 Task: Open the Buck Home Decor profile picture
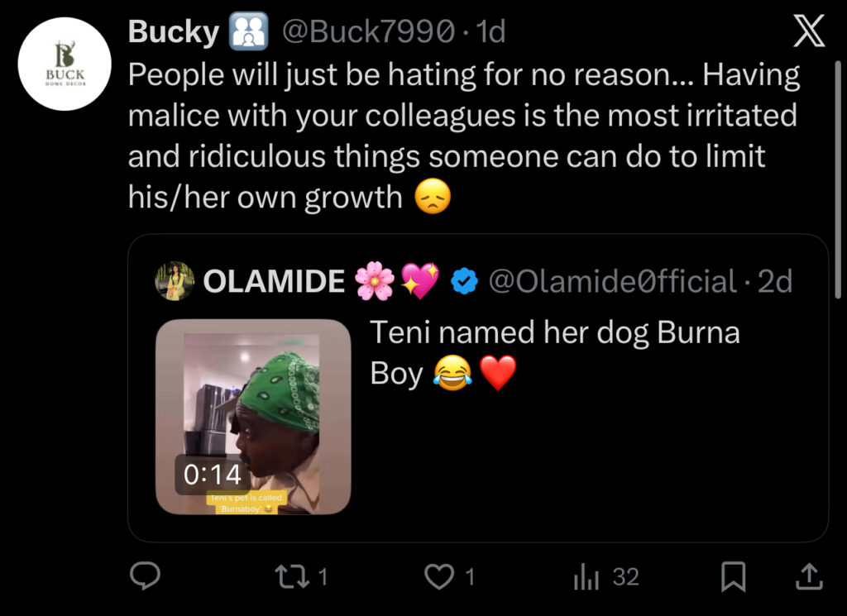tap(65, 64)
